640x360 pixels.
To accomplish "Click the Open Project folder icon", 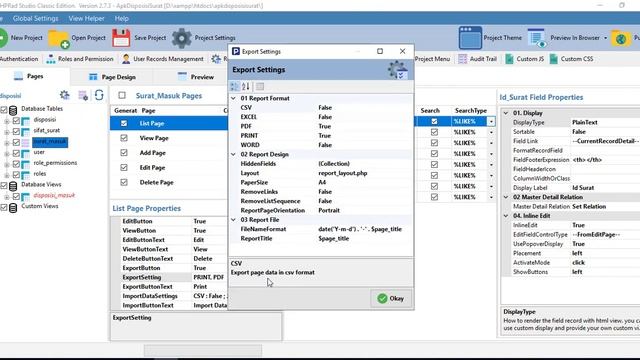I will [59, 38].
